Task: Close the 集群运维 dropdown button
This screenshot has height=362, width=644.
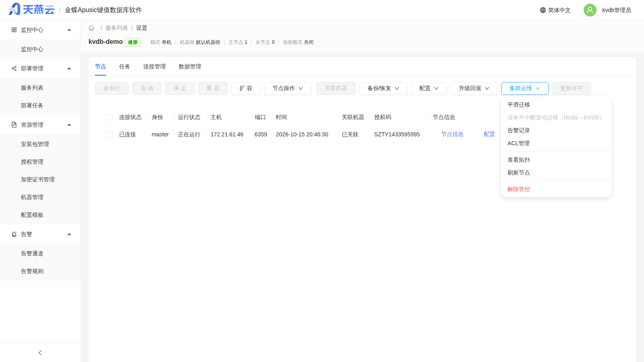Action: click(525, 88)
